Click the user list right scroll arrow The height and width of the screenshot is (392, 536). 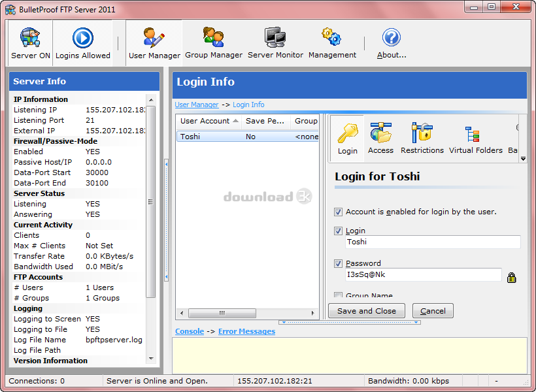point(313,313)
